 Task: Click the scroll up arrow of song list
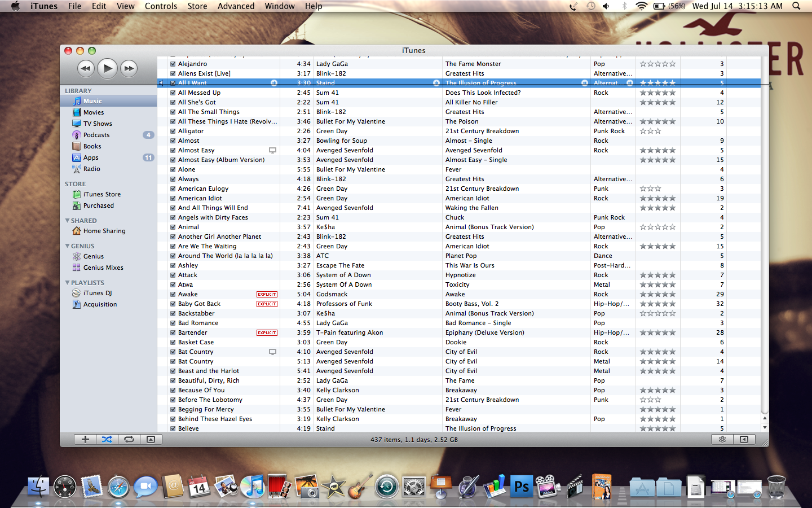tap(765, 418)
